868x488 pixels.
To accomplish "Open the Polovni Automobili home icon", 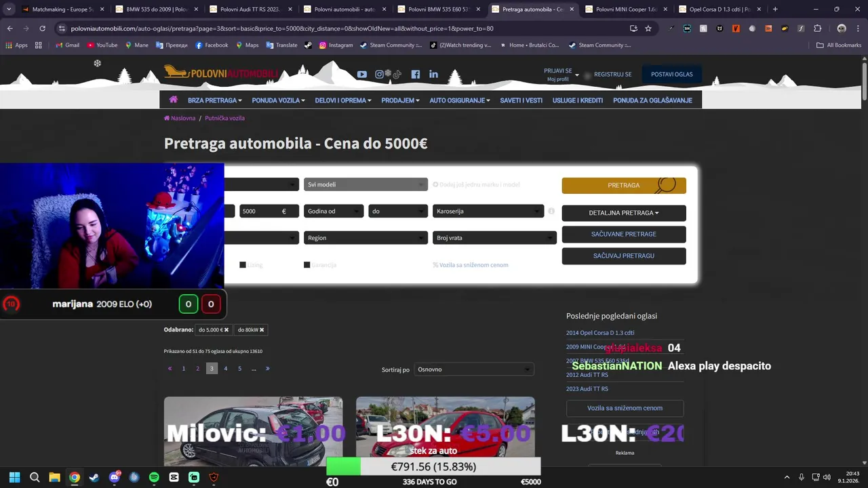I will tap(174, 100).
